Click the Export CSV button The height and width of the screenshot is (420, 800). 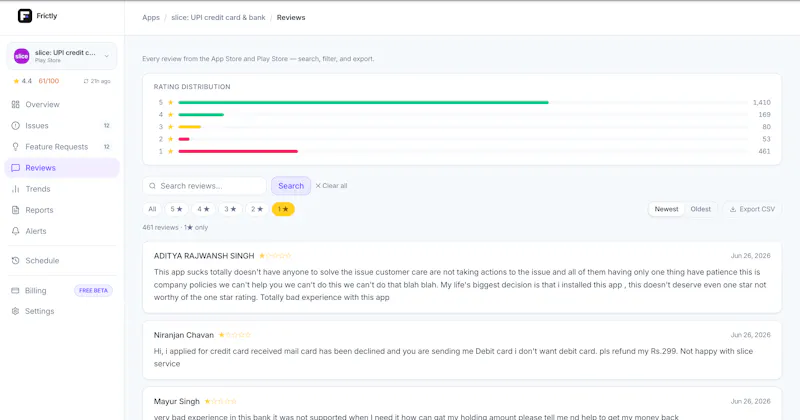752,209
